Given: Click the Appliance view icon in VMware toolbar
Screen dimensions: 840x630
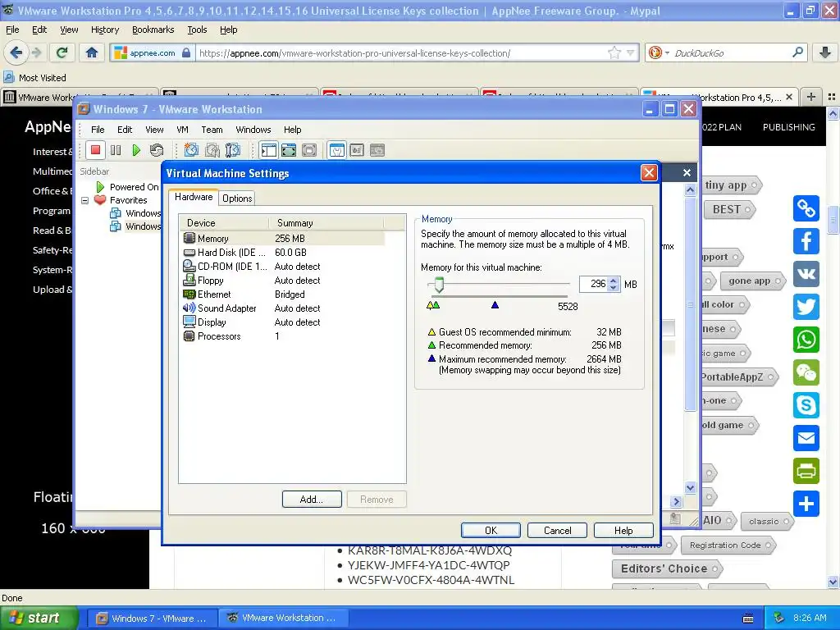Looking at the screenshot, I should coord(357,151).
